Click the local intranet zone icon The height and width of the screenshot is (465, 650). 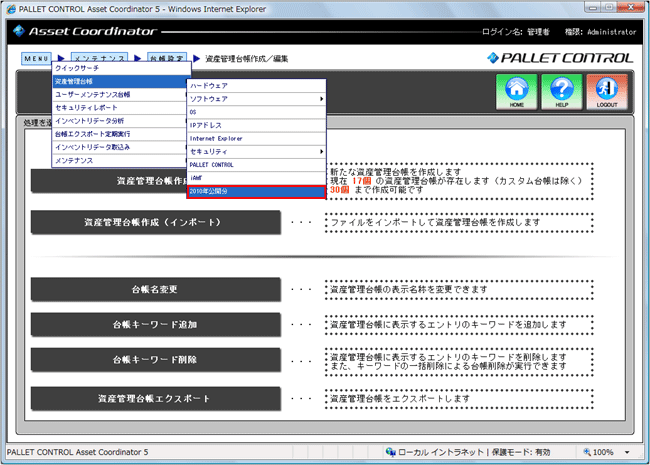(390, 452)
